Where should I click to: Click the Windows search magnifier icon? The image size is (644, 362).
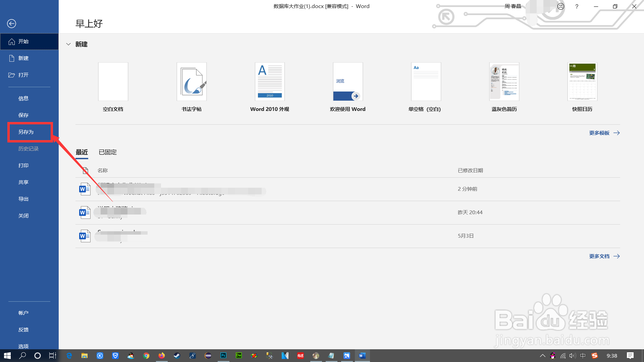coord(22,356)
